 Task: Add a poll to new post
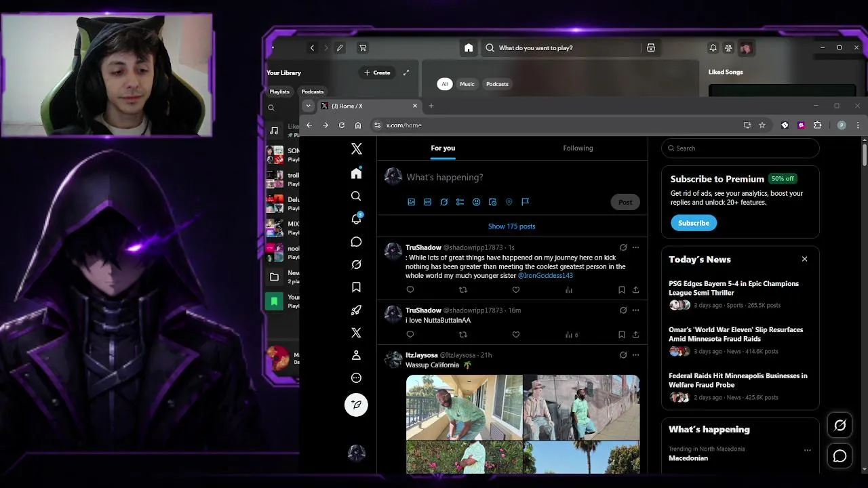click(460, 202)
